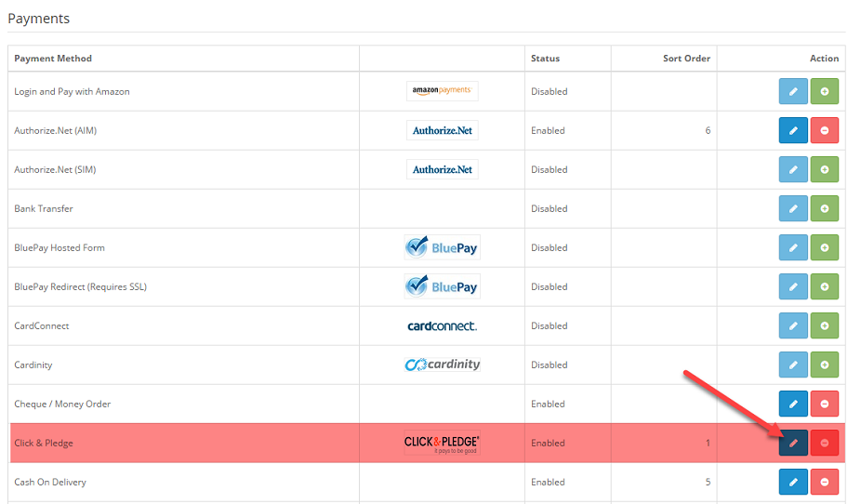Image resolution: width=848 pixels, height=504 pixels.
Task: Uninstall Click & Pledge payment
Action: click(824, 443)
